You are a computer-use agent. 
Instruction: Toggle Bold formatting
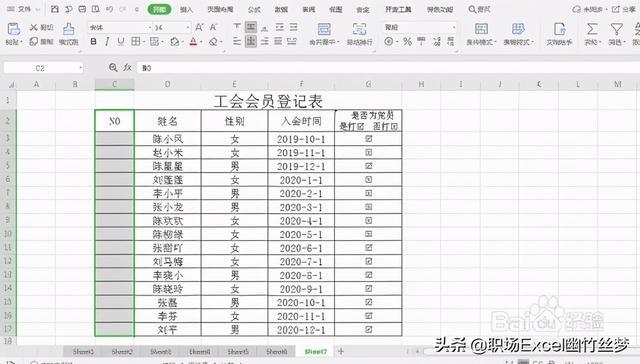[93, 41]
